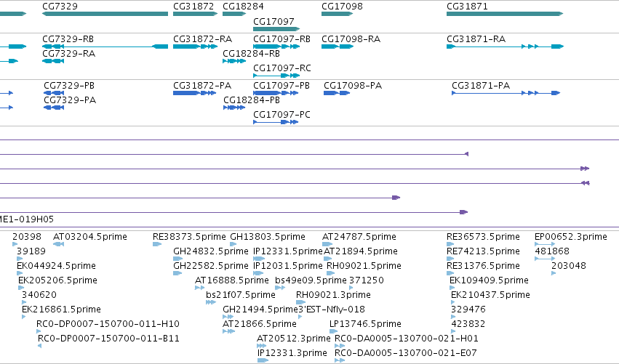This screenshot has height=364, width=619.
Task: Click the long teal bar under CG31871
Action: coord(505,14)
